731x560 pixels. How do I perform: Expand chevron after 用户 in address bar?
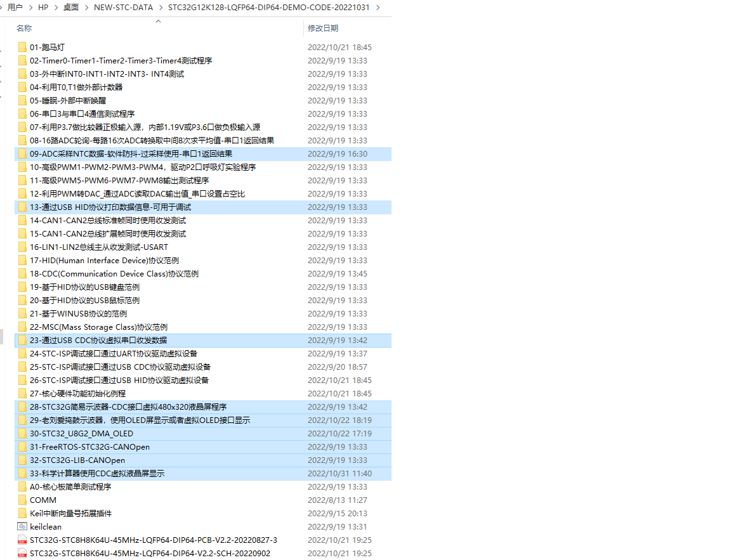(30, 8)
